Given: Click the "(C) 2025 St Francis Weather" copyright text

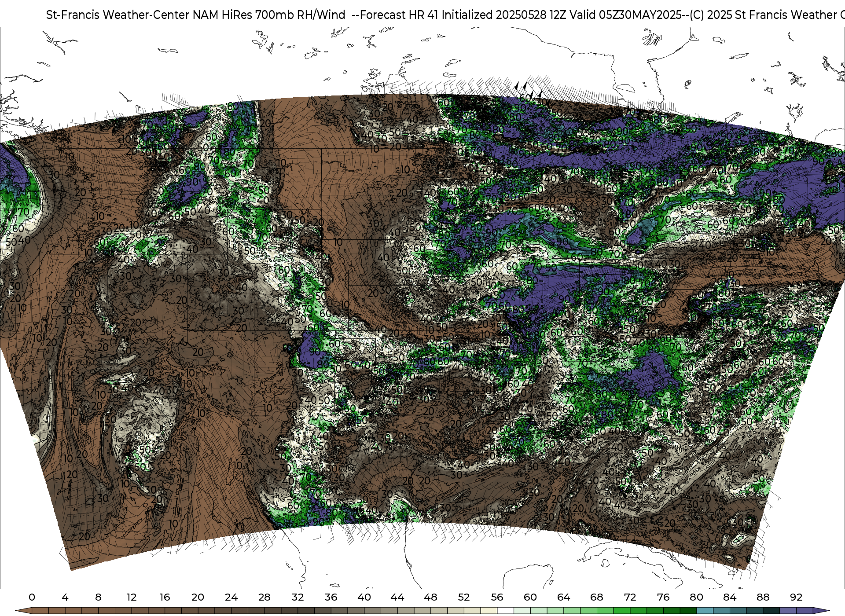Looking at the screenshot, I should point(763,15).
